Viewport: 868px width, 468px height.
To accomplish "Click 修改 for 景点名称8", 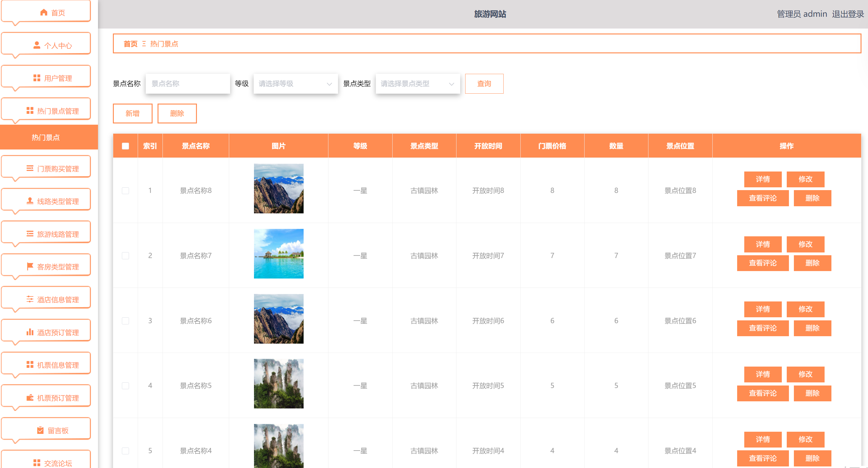I will point(805,179).
